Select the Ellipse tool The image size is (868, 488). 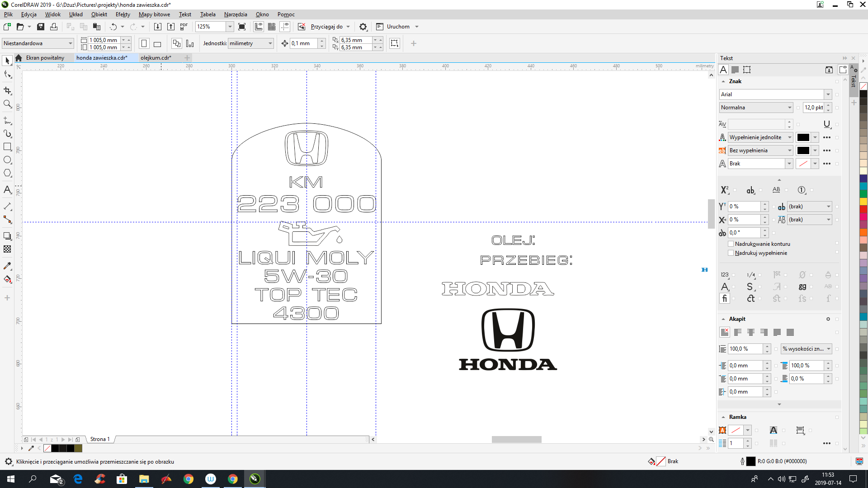coord(7,160)
